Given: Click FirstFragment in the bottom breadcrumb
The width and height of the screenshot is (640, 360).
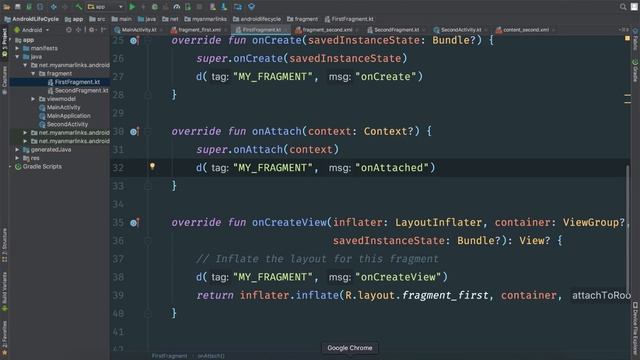Looking at the screenshot, I should [169, 356].
